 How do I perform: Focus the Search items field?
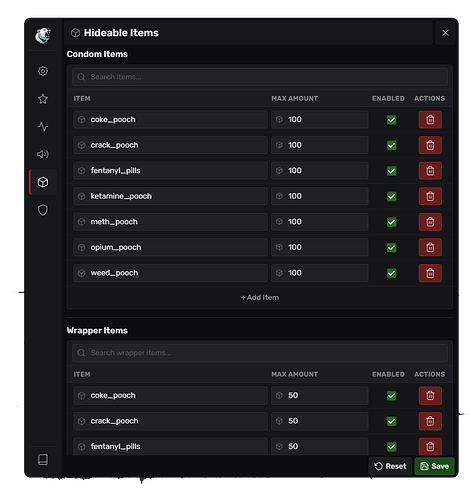pos(260,77)
